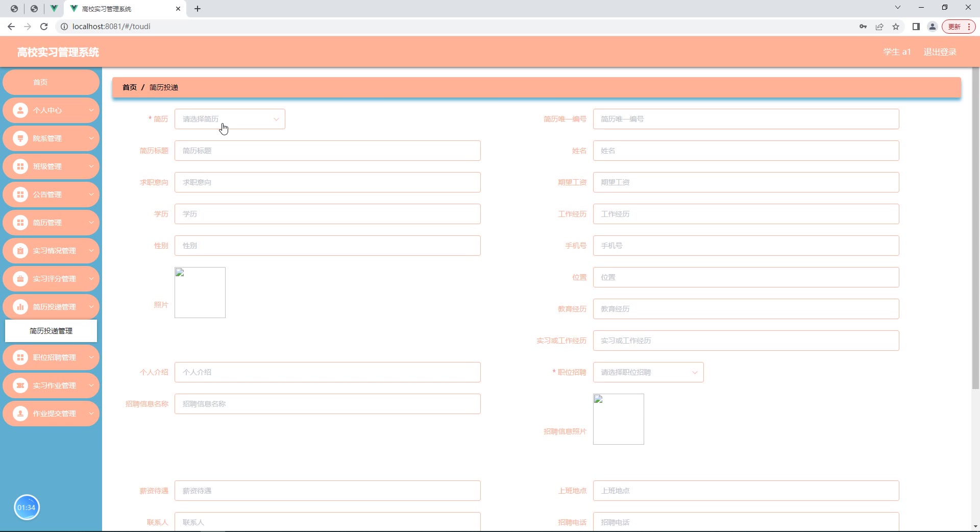The image size is (980, 532).
Task: Open the password key icon in address bar
Action: click(863, 27)
